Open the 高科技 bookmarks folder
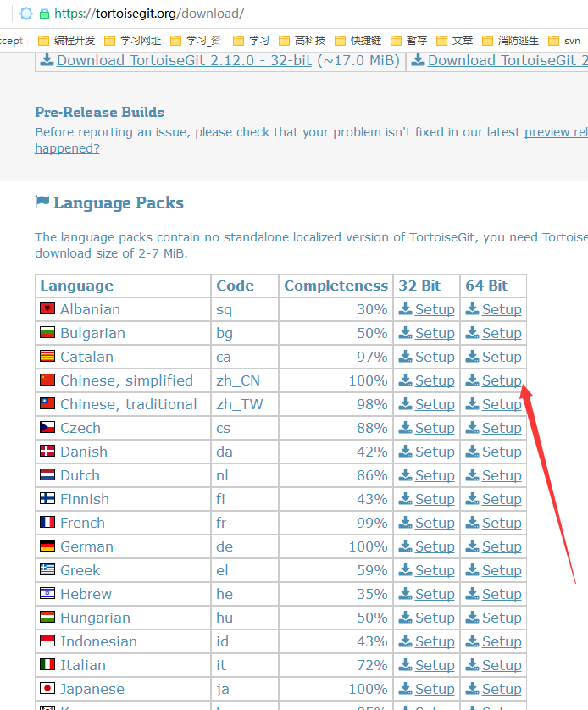The width and height of the screenshot is (588, 710). tap(302, 41)
